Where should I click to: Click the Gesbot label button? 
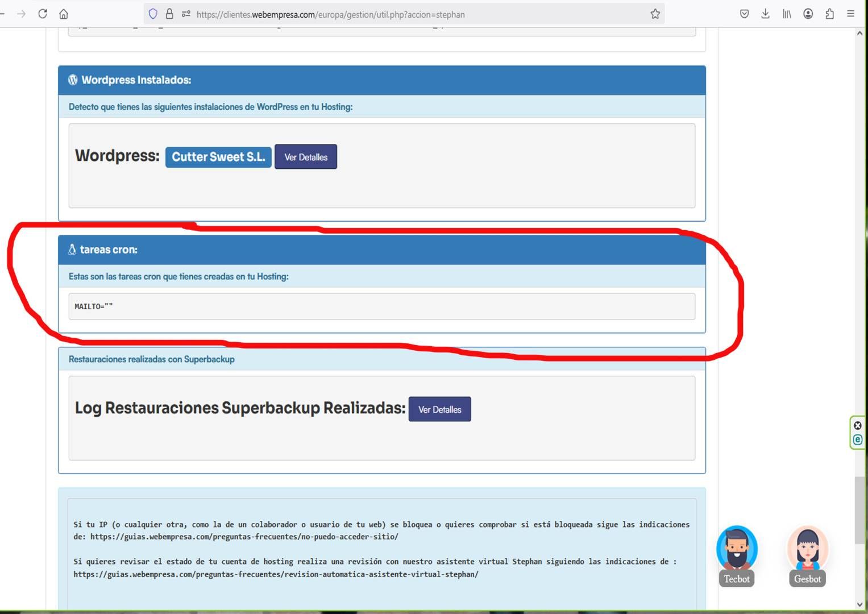point(808,579)
